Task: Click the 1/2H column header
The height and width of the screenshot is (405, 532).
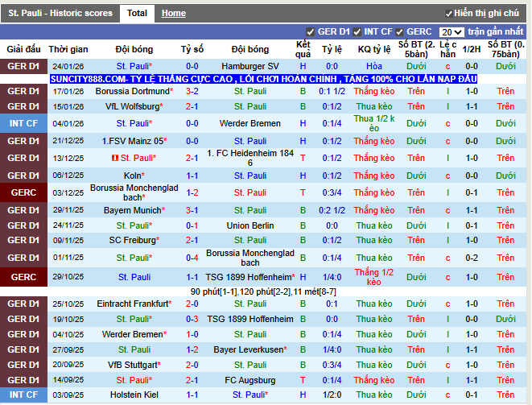Action: [x=472, y=50]
